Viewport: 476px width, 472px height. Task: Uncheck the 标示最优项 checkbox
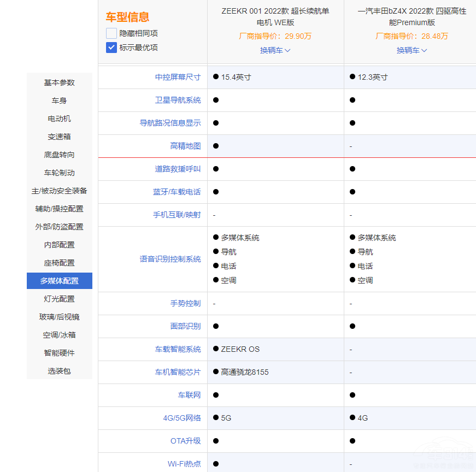(x=111, y=48)
